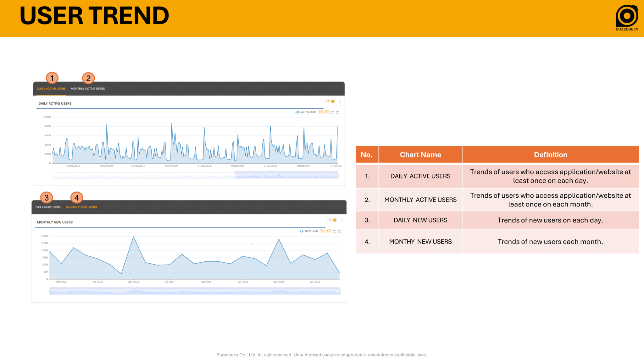Open the three-dot menu on Daily Active Users chart

point(340,101)
